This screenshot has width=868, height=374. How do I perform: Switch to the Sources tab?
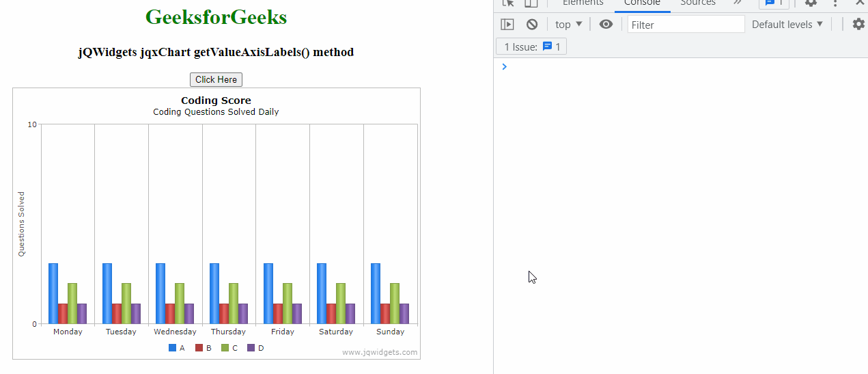click(697, 3)
